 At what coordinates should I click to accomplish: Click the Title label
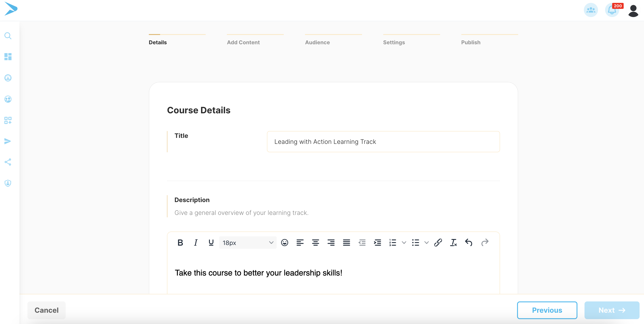coord(181,136)
